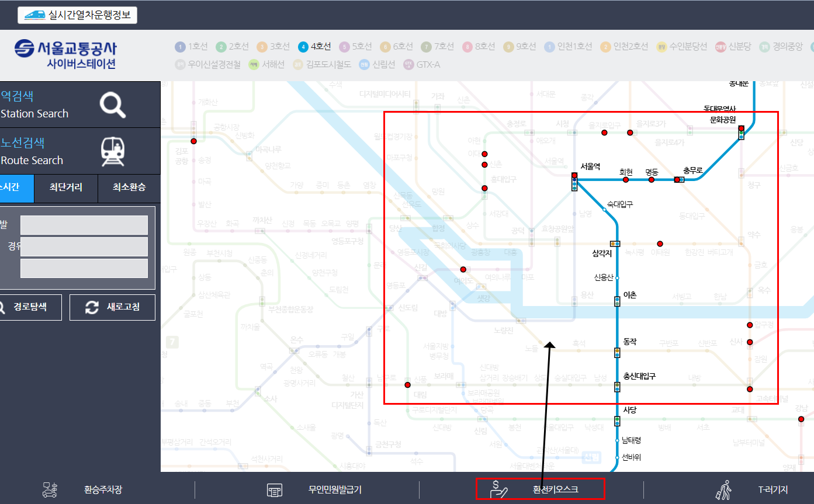
Task: Click the 동대문역사문화공원 transfer station icon
Action: tap(741, 133)
